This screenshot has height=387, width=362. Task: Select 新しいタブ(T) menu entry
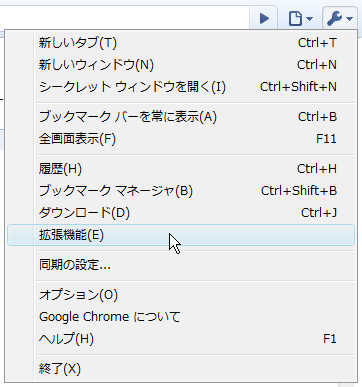click(181, 43)
